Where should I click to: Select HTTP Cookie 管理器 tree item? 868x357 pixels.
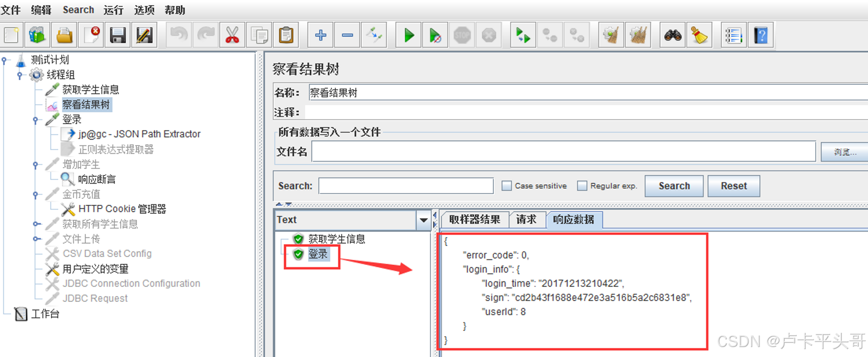tap(122, 209)
